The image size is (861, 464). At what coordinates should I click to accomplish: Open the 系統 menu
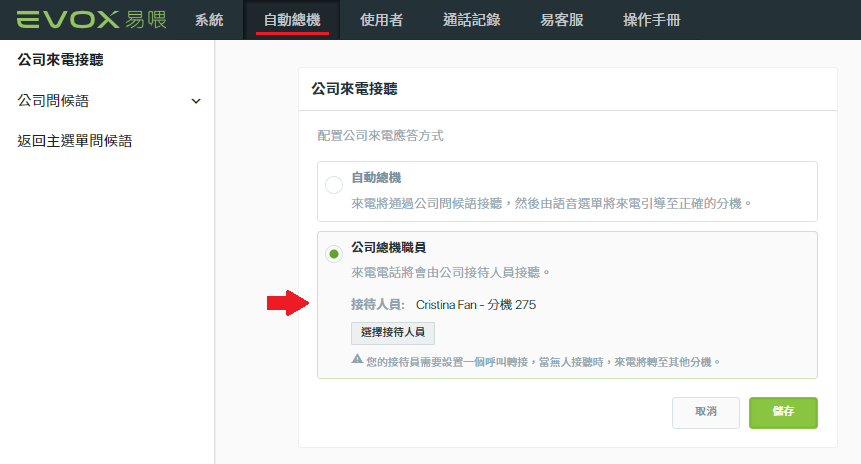click(x=209, y=20)
